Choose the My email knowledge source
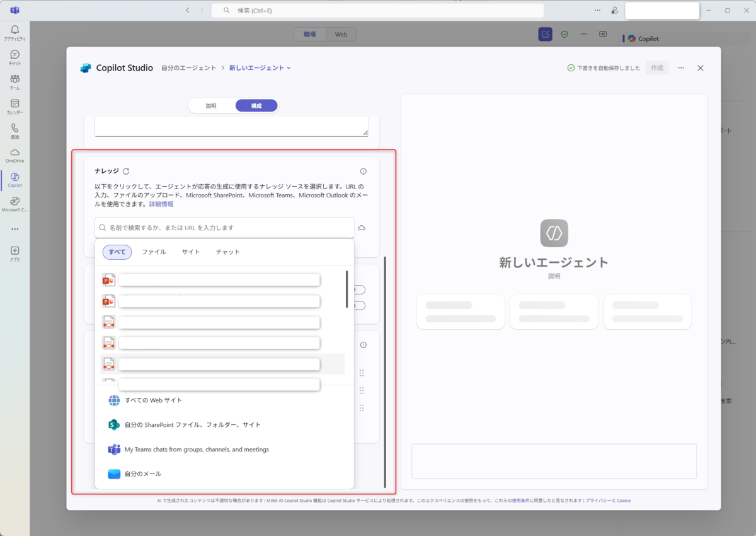756x536 pixels. (224, 474)
